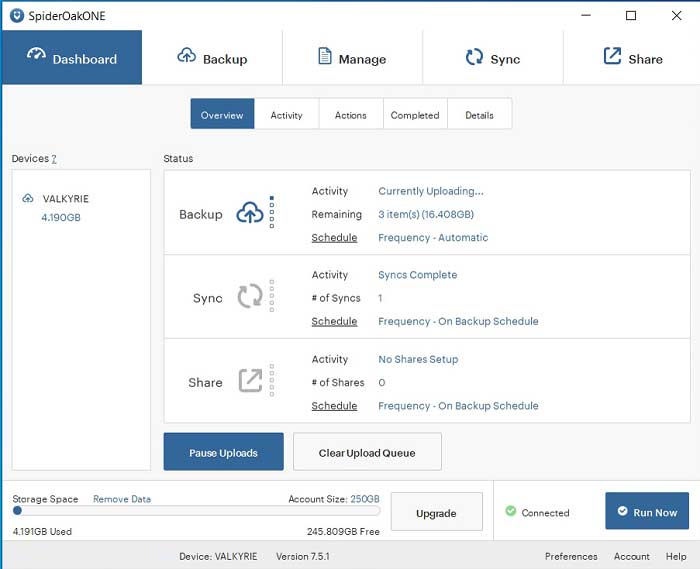Click the storage space usage slider
The height and width of the screenshot is (569, 700).
coord(18,511)
